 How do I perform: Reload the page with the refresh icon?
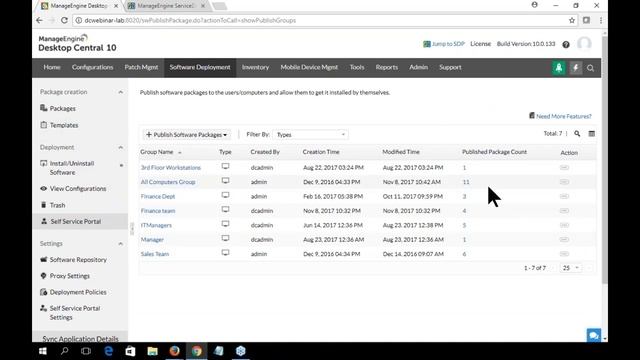pyautogui.click(x=64, y=20)
